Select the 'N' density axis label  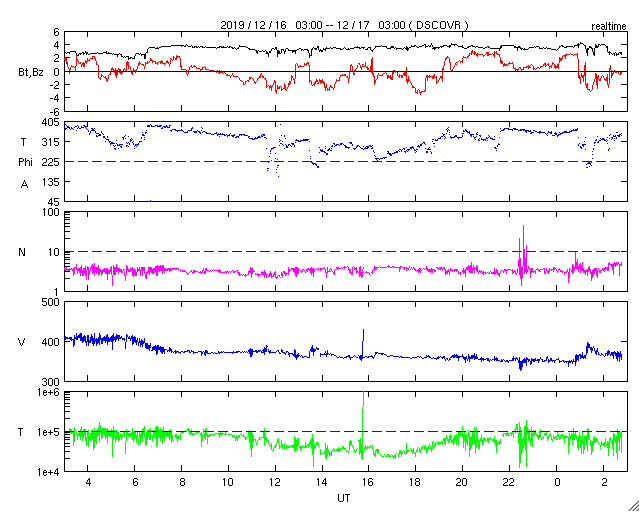coord(22,252)
